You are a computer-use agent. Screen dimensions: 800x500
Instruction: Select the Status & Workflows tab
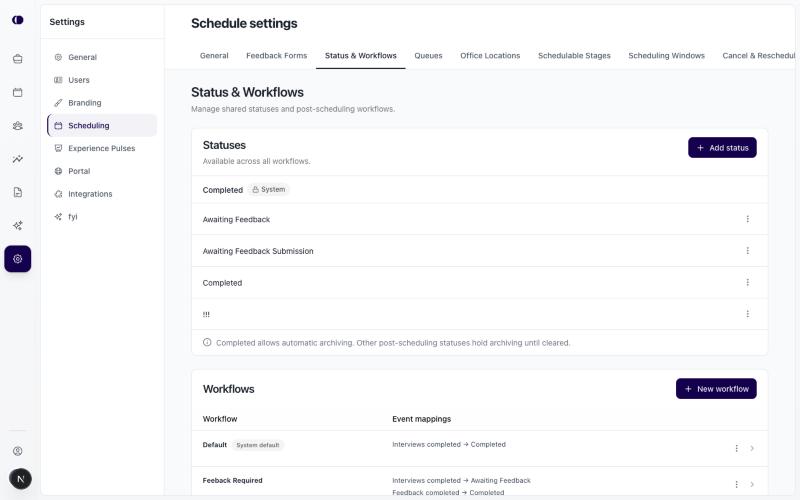tap(361, 56)
